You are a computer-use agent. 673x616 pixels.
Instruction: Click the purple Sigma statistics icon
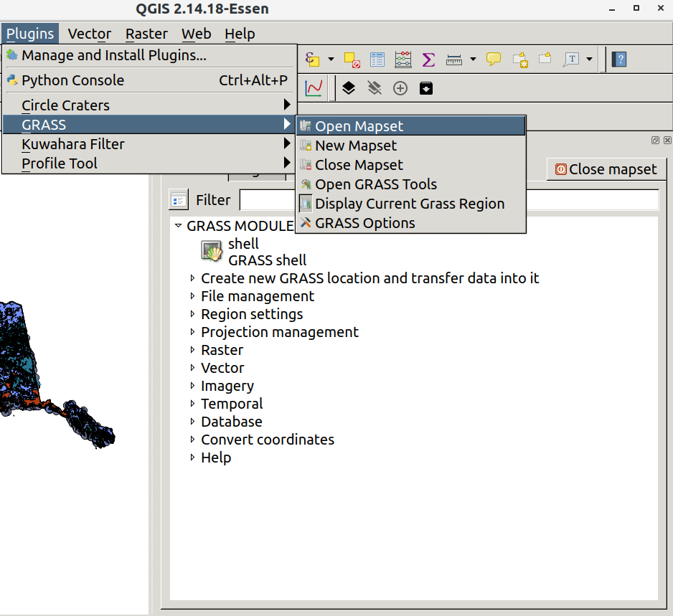[x=428, y=60]
